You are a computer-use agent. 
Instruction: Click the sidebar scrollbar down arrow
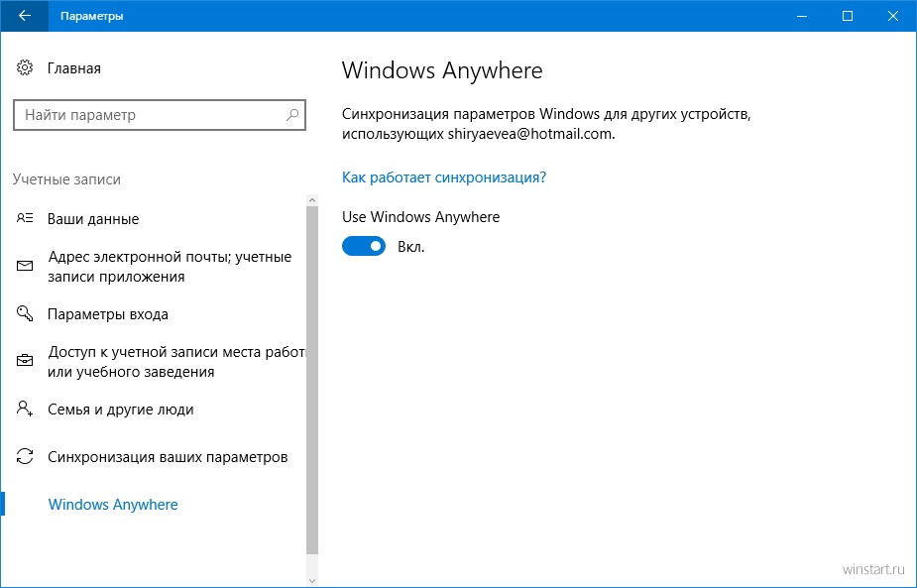click(x=312, y=580)
